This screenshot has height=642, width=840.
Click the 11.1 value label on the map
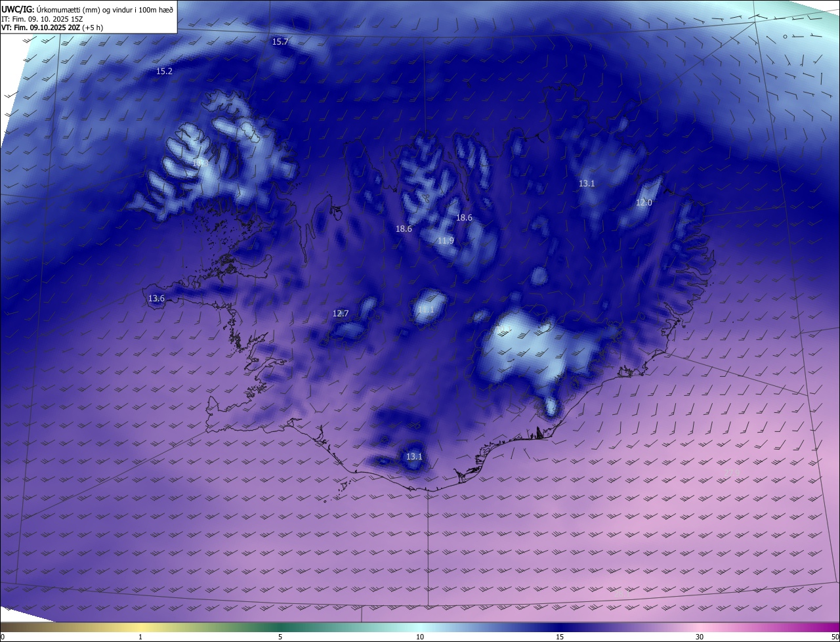426,309
